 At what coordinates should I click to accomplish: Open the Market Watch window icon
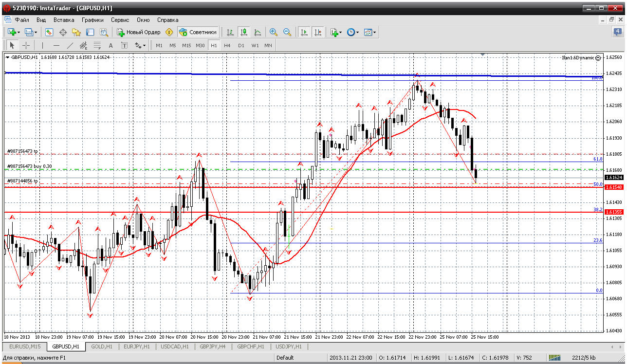pyautogui.click(x=49, y=32)
